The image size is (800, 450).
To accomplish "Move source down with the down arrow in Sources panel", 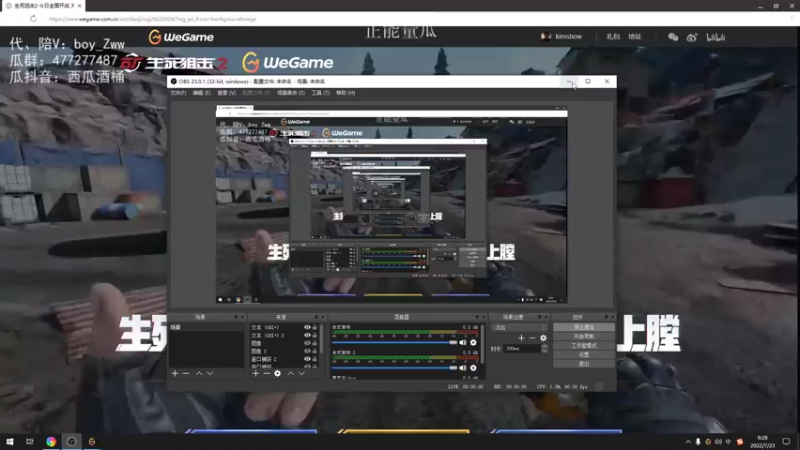I will (302, 373).
